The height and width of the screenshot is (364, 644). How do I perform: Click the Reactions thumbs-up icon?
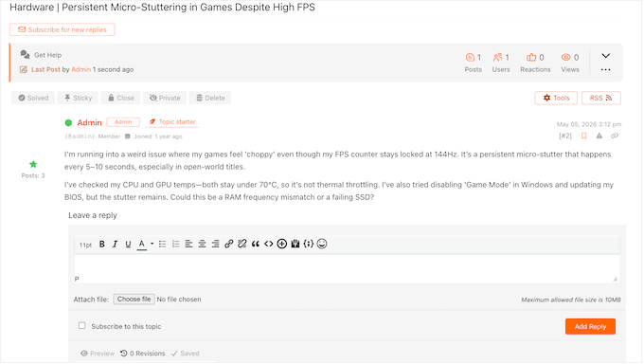[531, 58]
